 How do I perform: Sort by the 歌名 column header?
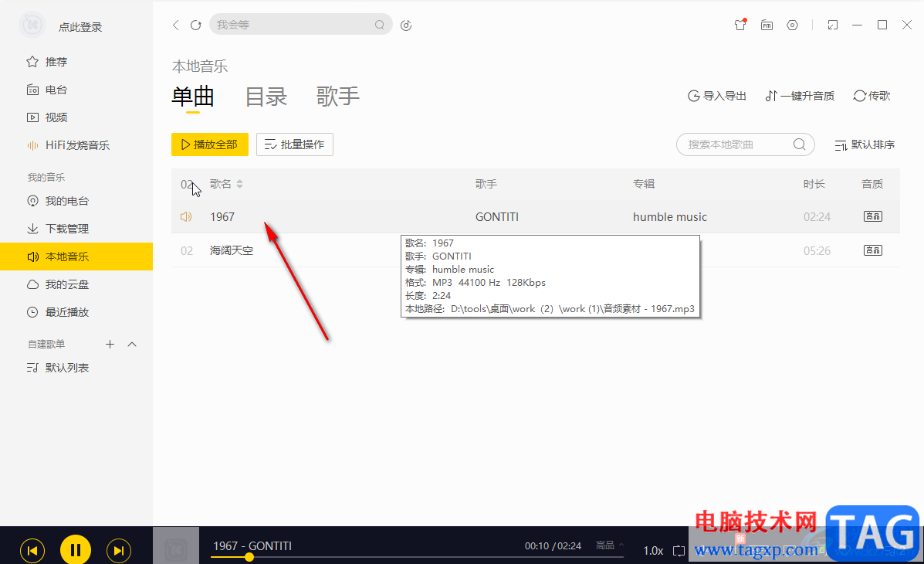pos(226,184)
